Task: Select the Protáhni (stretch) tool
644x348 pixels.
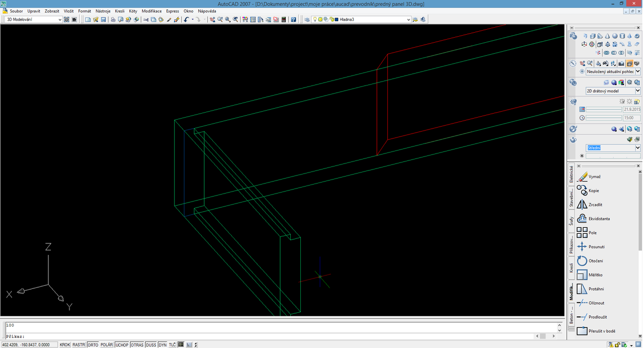Action: [x=590, y=289]
